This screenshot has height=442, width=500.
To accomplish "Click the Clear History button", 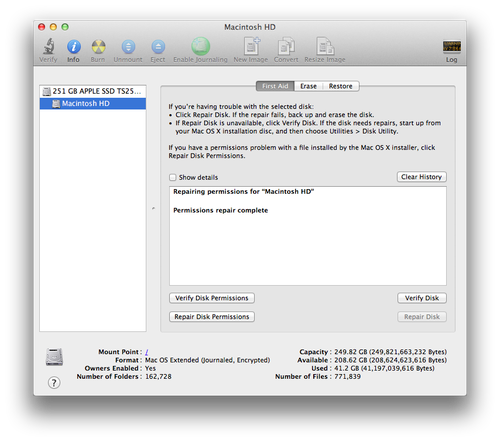I will click(422, 177).
